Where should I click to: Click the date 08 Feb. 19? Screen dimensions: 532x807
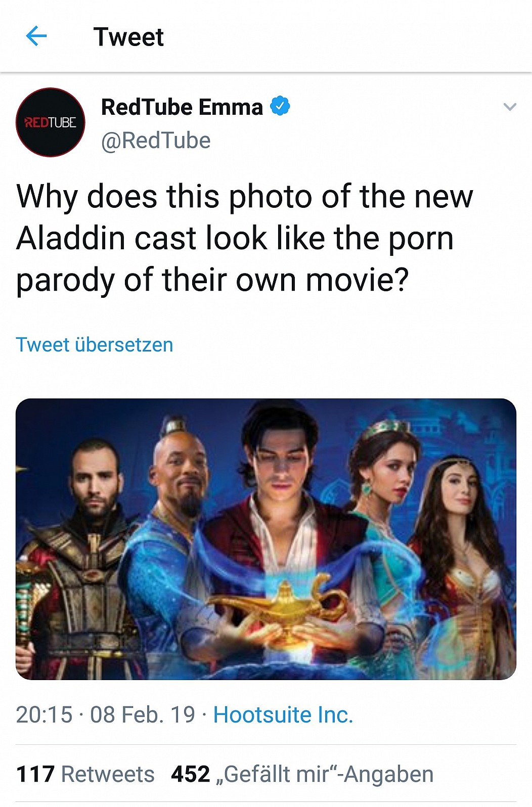click(142, 714)
